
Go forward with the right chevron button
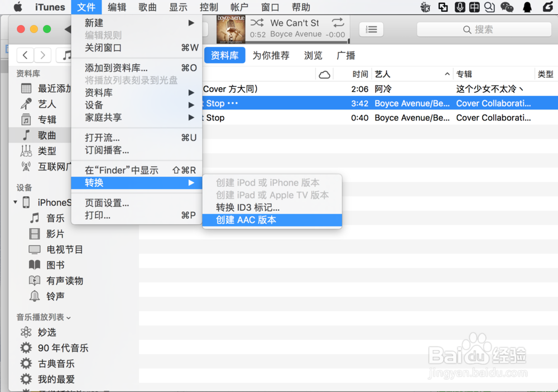point(43,55)
